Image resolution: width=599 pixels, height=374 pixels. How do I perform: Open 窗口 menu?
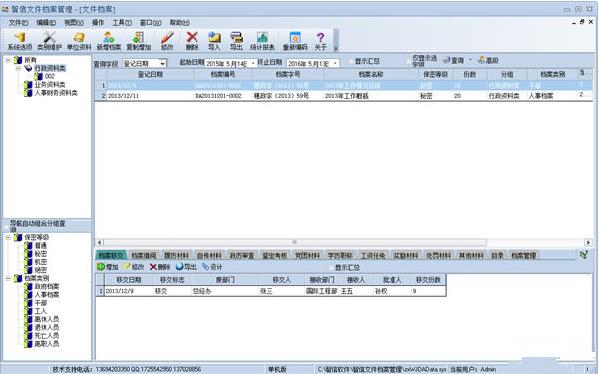[150, 23]
